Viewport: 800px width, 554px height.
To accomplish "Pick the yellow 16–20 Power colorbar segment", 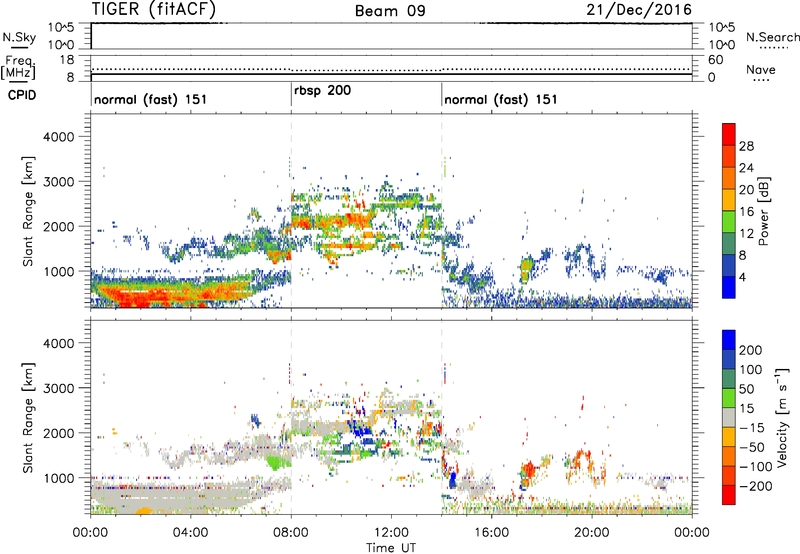I will pyautogui.click(x=729, y=199).
